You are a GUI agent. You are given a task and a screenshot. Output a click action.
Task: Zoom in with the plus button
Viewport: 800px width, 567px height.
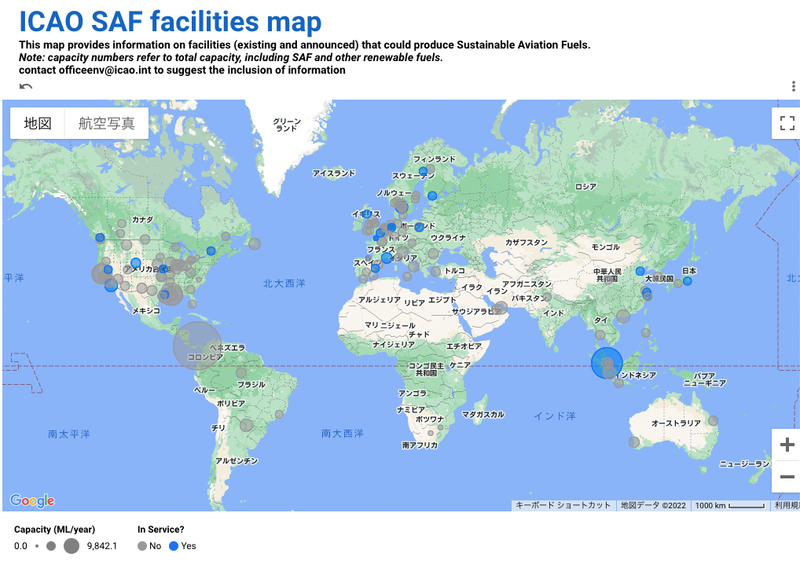pyautogui.click(x=787, y=445)
